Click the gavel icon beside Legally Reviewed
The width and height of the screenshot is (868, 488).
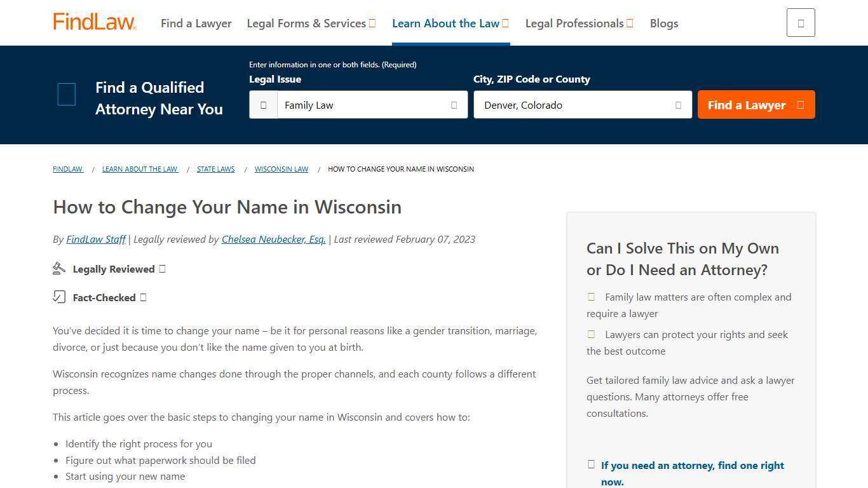click(58, 268)
